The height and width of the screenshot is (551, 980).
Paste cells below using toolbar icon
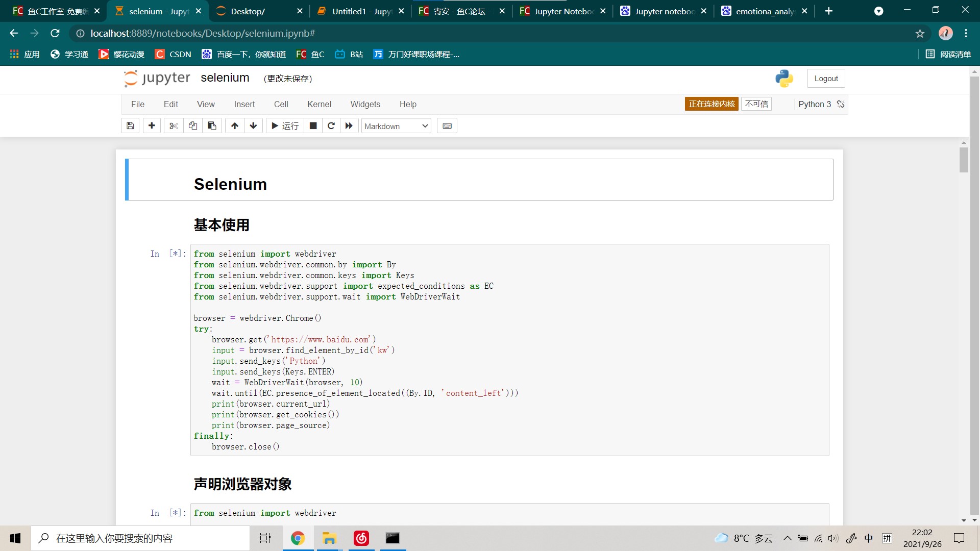coord(212,126)
